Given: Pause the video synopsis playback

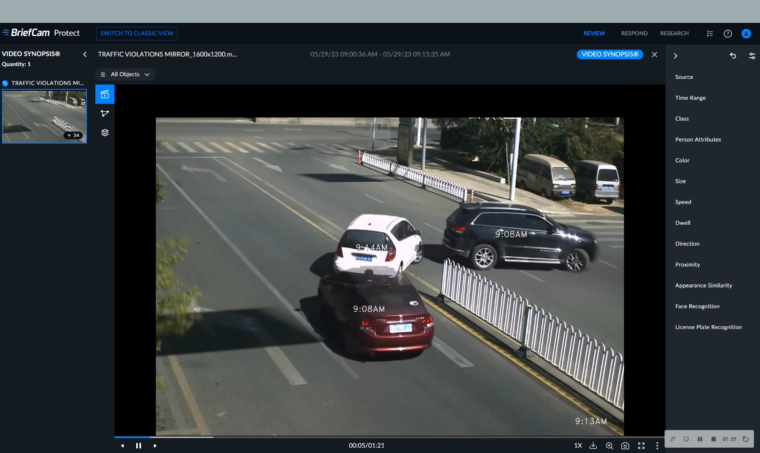Looking at the screenshot, I should pos(138,445).
